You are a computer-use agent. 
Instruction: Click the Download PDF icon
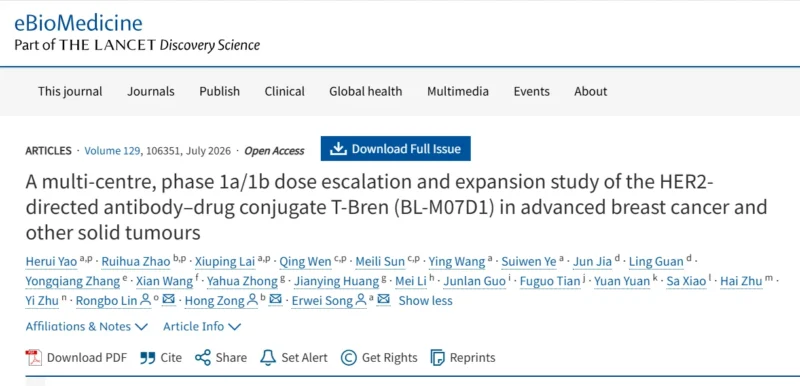pos(34,357)
